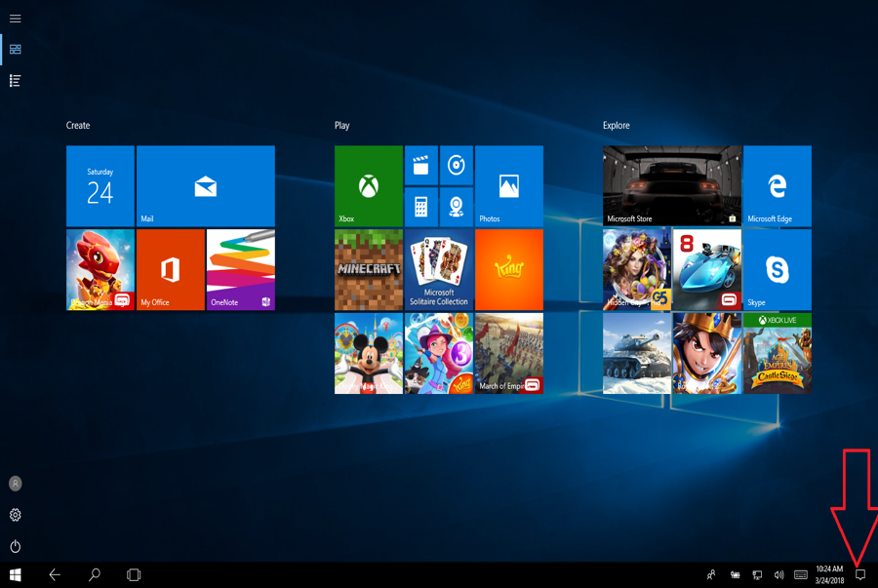Viewport: 878px width, 588px height.
Task: Click the Windows Start button
Action: point(15,574)
